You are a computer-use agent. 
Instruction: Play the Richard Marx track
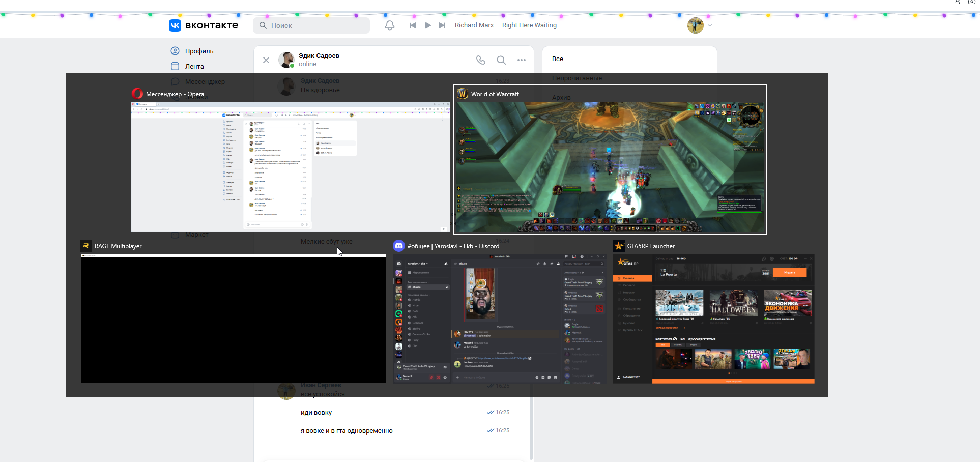[x=428, y=25]
